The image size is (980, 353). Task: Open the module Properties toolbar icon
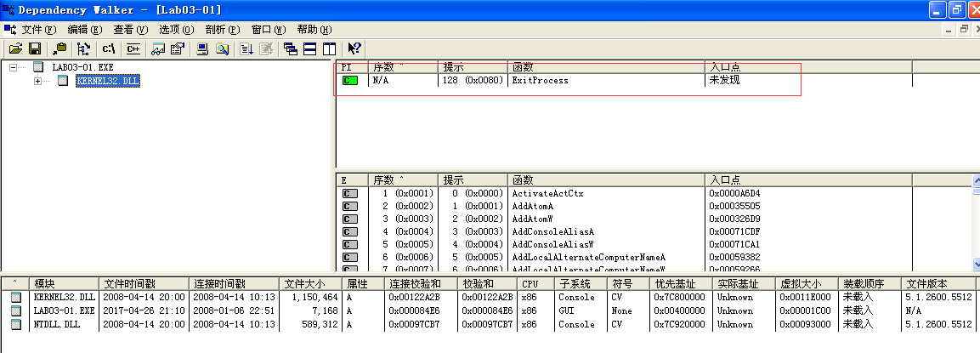(x=178, y=48)
